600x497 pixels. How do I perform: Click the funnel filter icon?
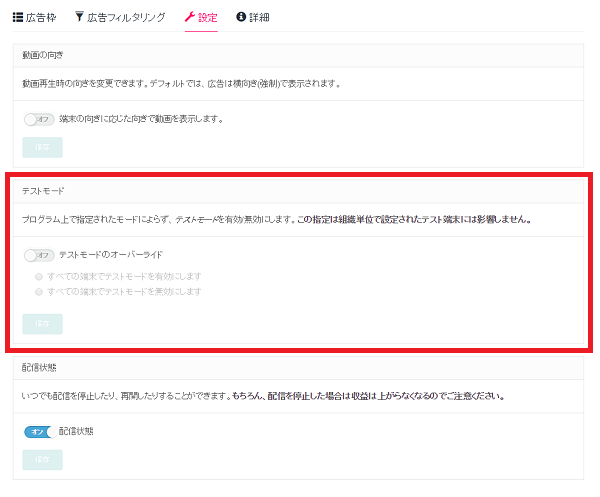[79, 17]
